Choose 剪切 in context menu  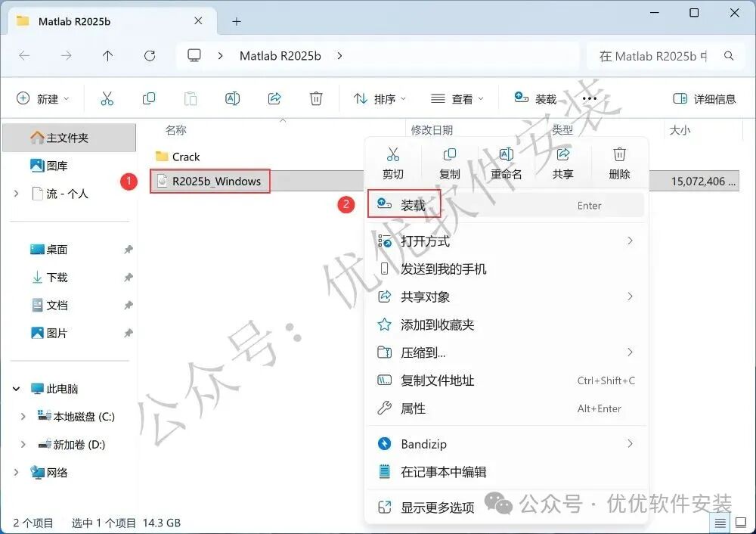pos(393,163)
